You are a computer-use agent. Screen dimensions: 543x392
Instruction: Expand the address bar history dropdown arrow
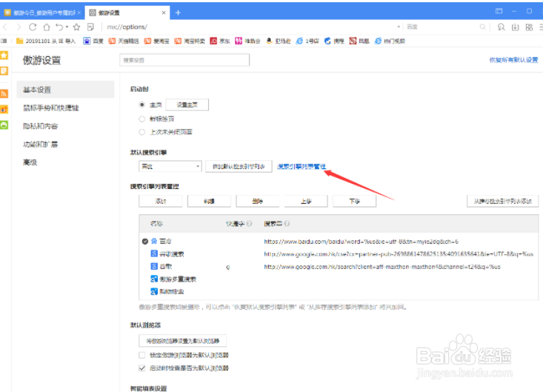(x=399, y=27)
